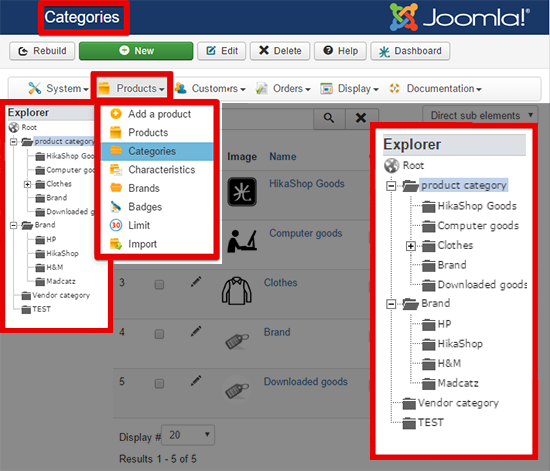550x471 pixels.
Task: Click the Joomla! logo
Action: 460,16
